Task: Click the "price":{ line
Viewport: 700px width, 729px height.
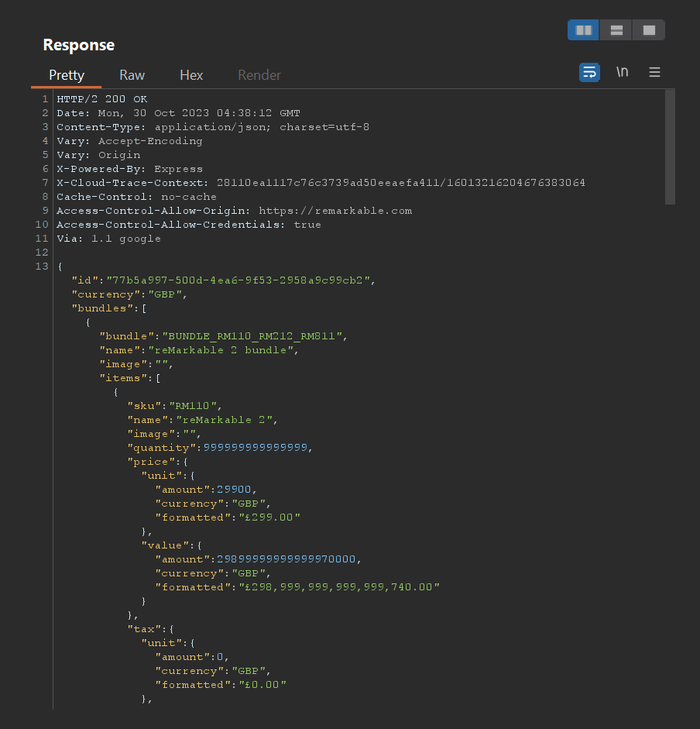Action: (157, 462)
